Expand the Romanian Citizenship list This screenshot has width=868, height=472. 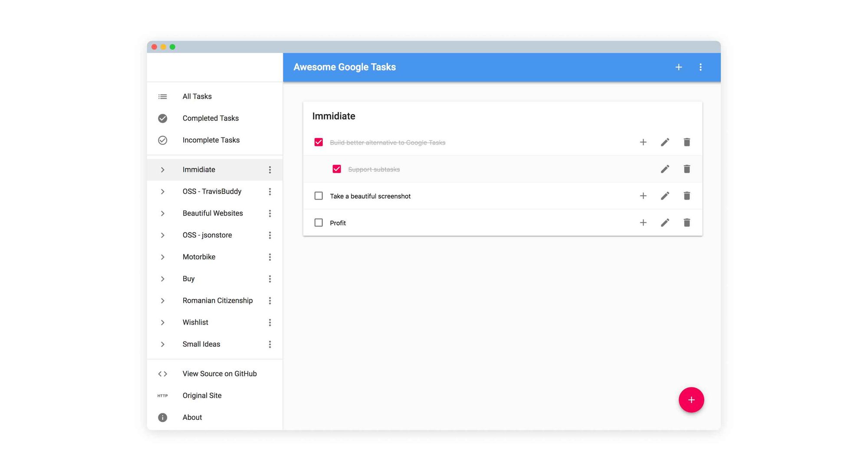tap(161, 301)
